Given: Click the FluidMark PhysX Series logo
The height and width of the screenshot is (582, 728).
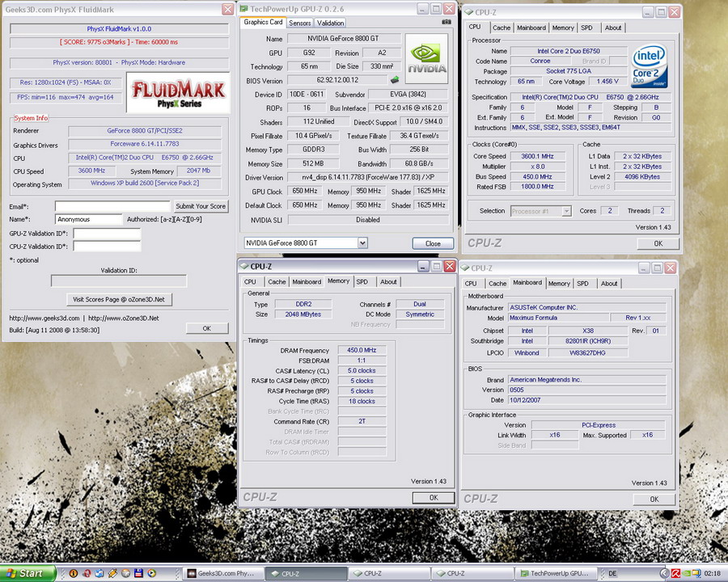Looking at the screenshot, I should (178, 93).
